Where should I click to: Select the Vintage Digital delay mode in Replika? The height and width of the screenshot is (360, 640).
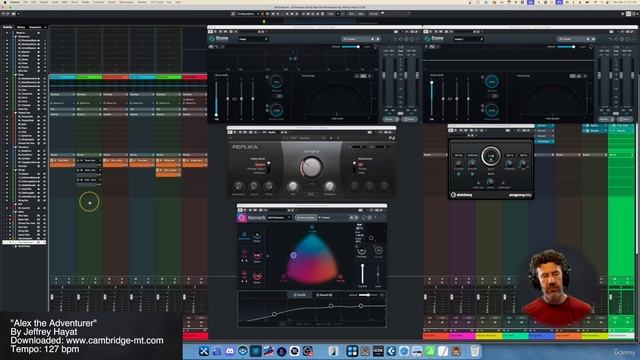[x=256, y=169]
